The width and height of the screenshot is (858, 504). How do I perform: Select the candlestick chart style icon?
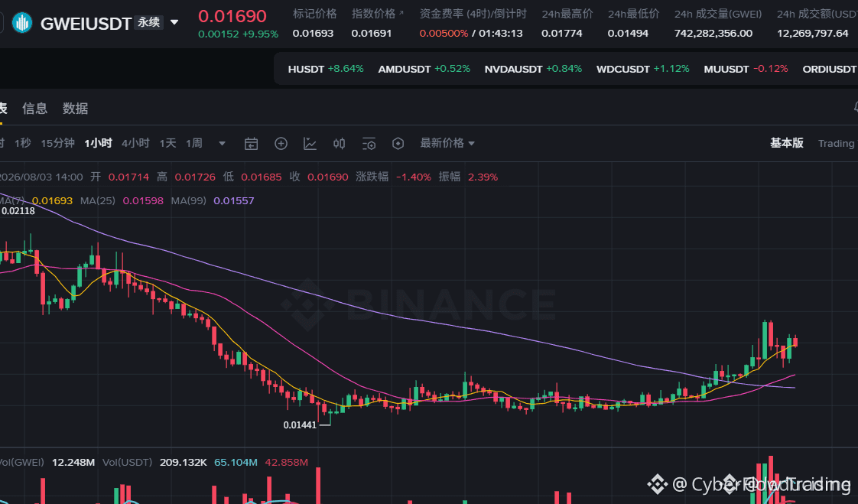tap(340, 143)
